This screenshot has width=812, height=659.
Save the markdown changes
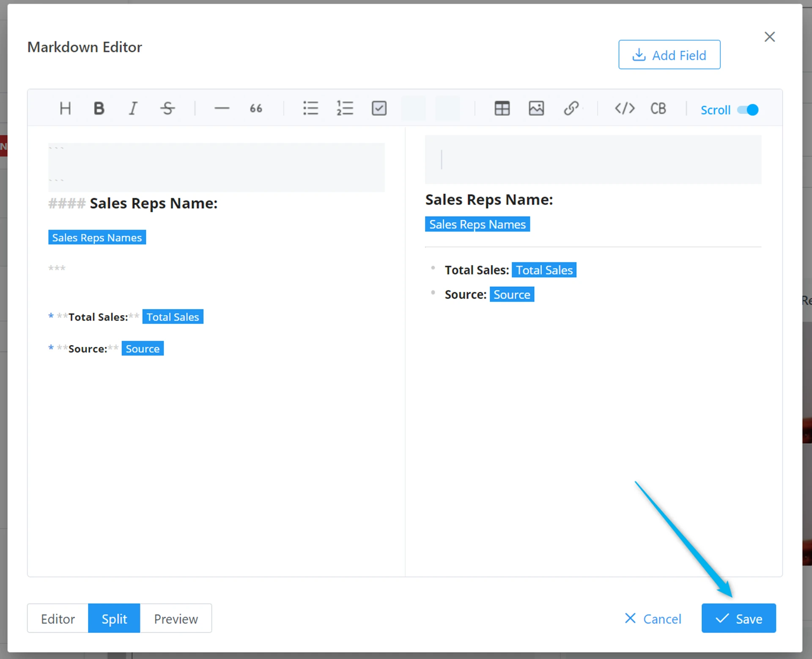click(738, 618)
